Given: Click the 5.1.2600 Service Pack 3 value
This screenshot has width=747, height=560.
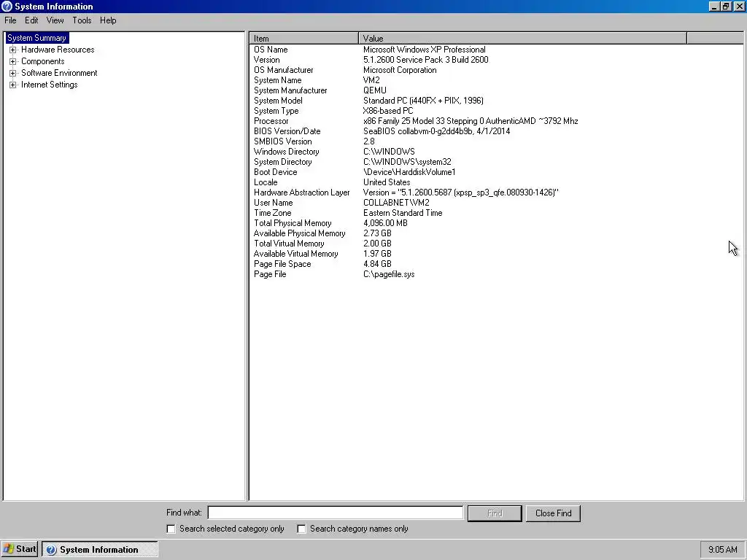Looking at the screenshot, I should [426, 60].
